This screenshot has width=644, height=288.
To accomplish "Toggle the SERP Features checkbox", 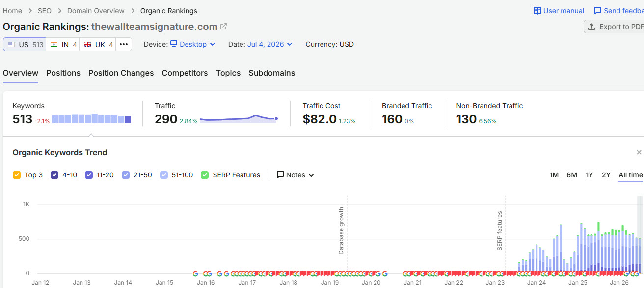I will click(205, 175).
